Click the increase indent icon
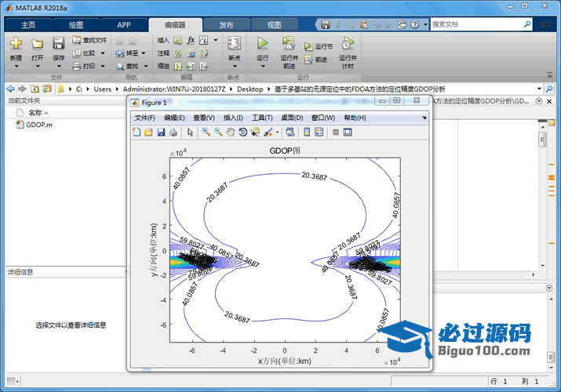The height and width of the screenshot is (392, 561). pos(191,66)
